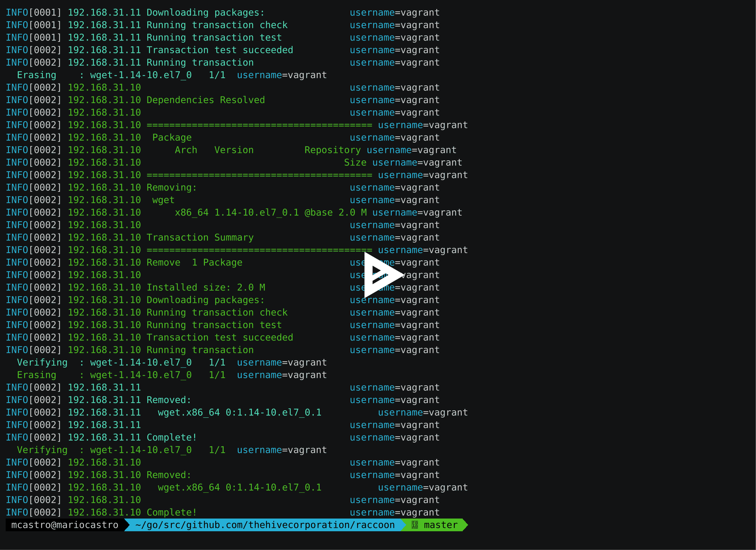Viewport: 756px width, 550px height.
Task: Select the 192.168.31.10 Transaction test succeeded line
Action: (223, 337)
